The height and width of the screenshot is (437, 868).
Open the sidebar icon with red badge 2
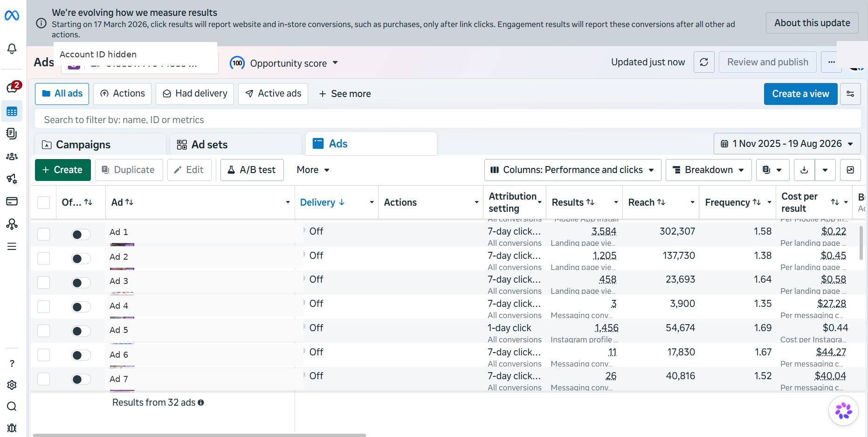point(13,87)
